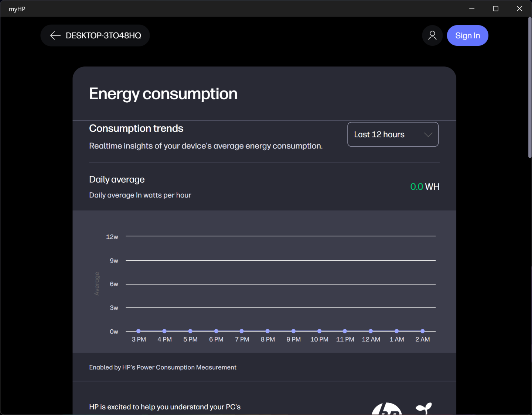532x415 pixels.
Task: Close the myHP window
Action: tap(519, 8)
